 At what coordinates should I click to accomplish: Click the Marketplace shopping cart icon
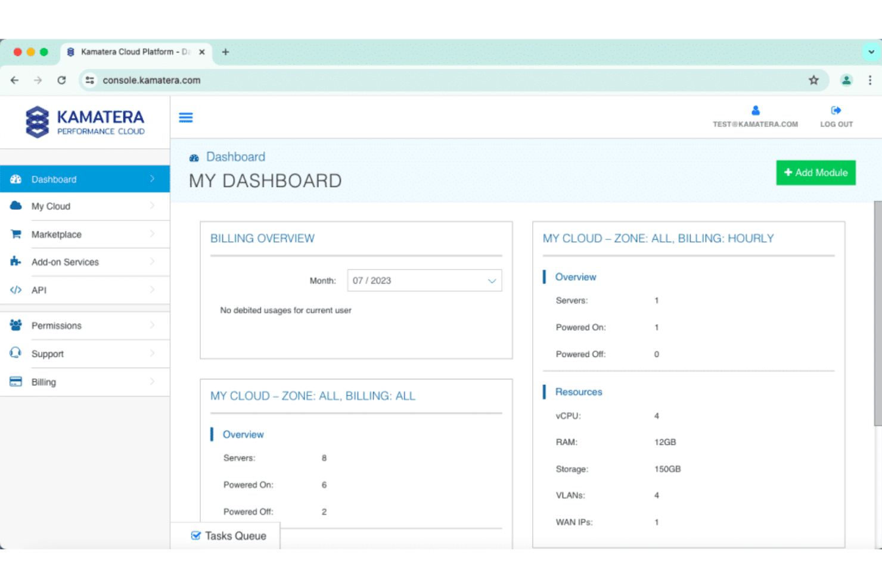16,234
